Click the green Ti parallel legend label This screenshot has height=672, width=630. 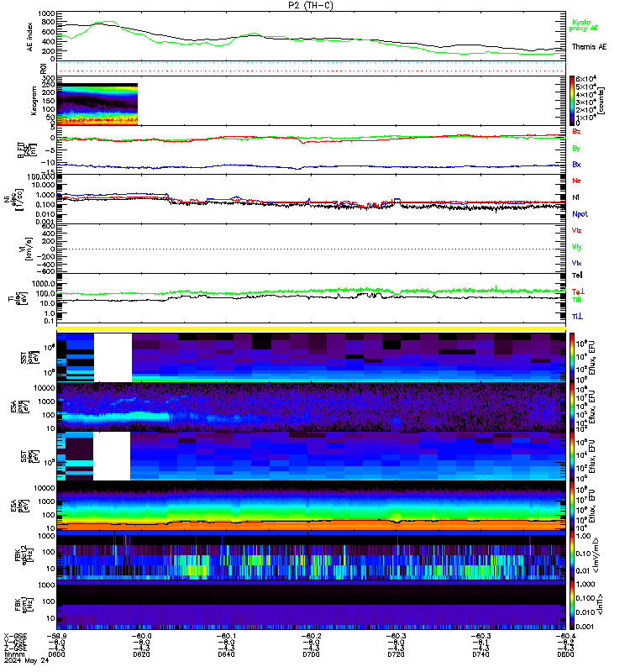coord(576,300)
